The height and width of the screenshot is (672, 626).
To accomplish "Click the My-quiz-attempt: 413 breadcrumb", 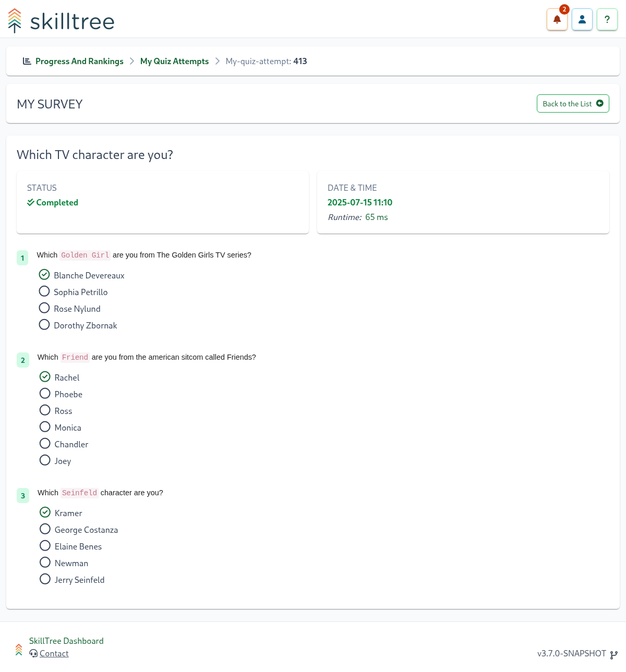I will click(x=266, y=61).
